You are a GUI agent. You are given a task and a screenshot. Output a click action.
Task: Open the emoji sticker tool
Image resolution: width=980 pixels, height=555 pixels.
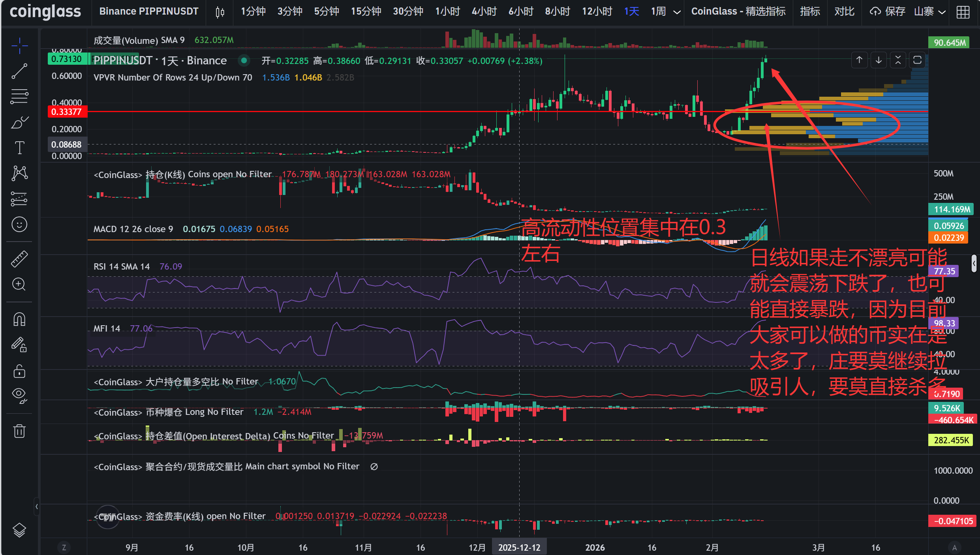tap(19, 225)
